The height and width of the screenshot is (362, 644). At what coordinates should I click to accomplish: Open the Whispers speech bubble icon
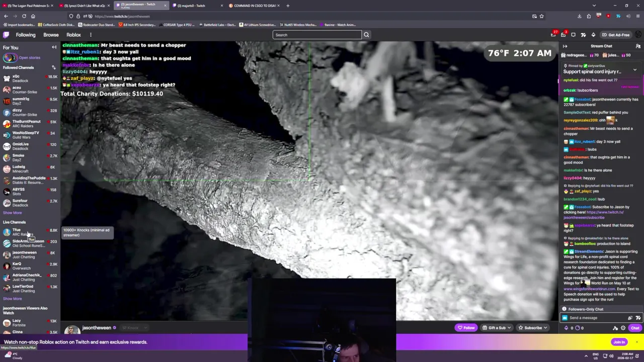573,35
